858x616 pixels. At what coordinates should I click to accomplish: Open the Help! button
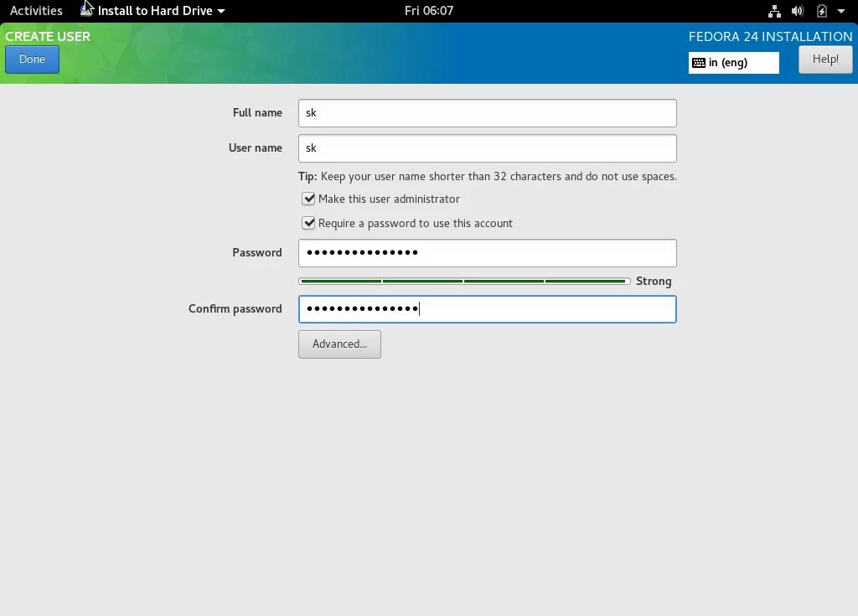(825, 60)
